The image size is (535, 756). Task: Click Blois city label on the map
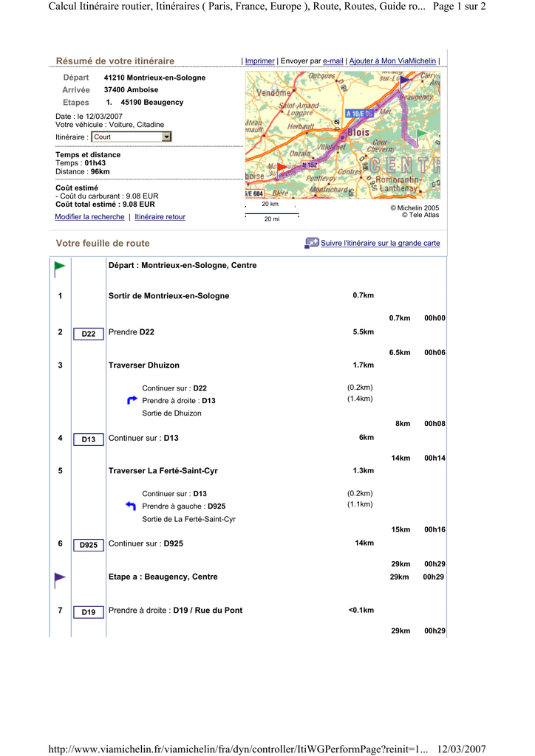[x=358, y=132]
